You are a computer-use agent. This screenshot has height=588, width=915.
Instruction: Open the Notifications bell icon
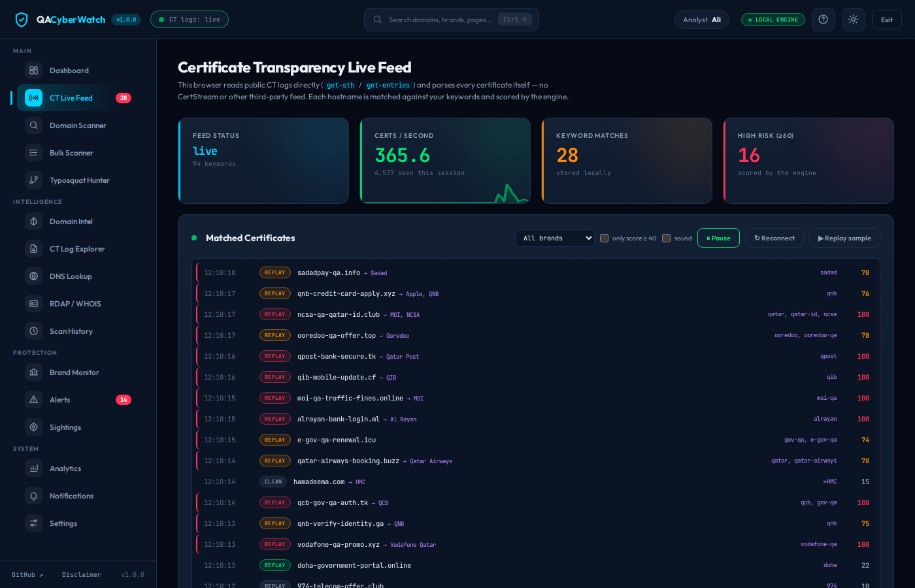coord(34,496)
